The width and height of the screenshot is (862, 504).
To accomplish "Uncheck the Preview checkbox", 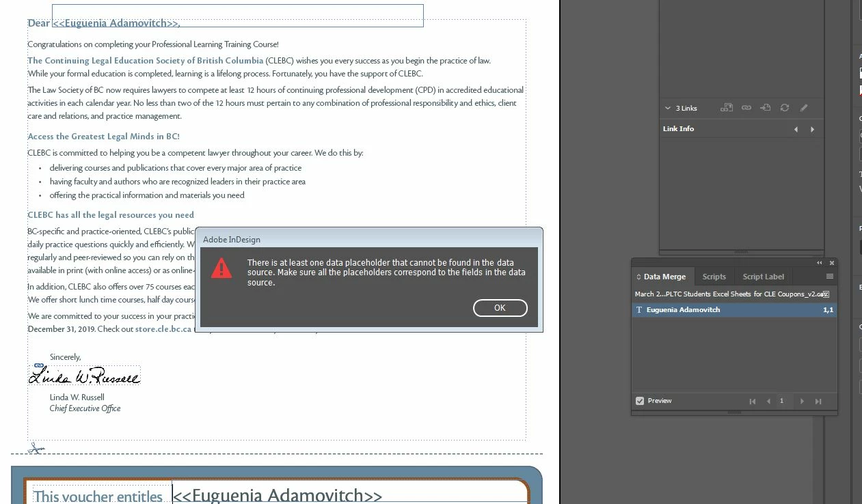I will (640, 401).
